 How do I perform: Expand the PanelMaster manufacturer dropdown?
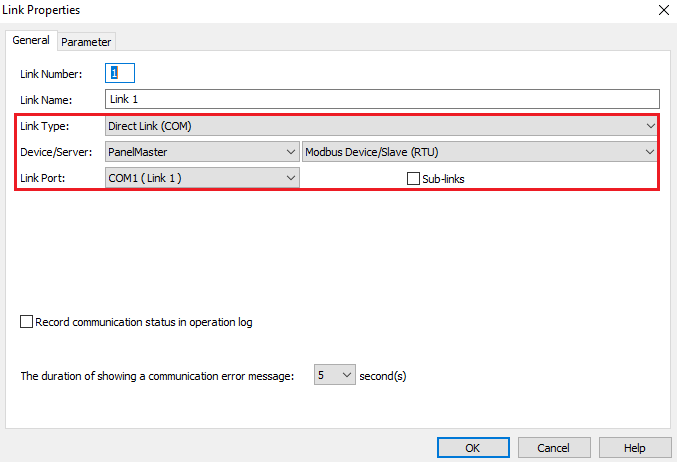202,152
